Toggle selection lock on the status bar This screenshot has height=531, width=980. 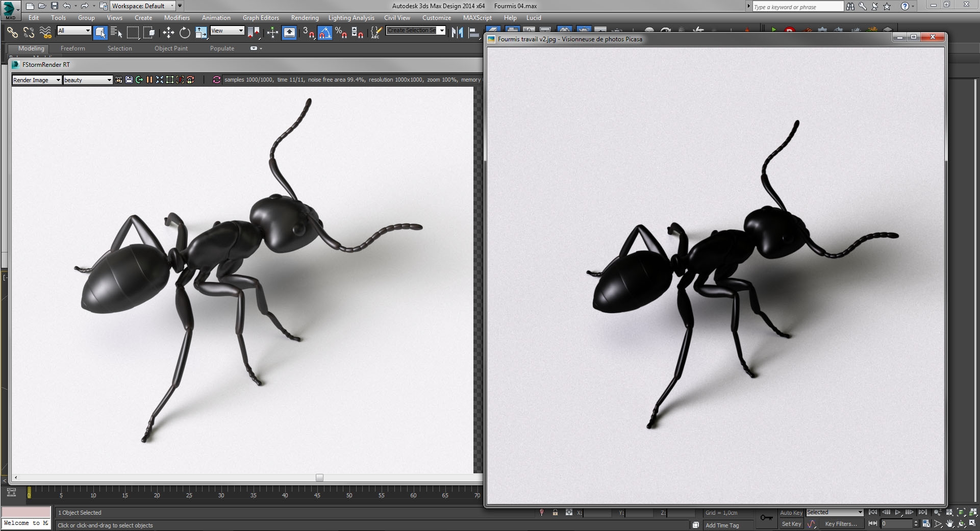[555, 513]
